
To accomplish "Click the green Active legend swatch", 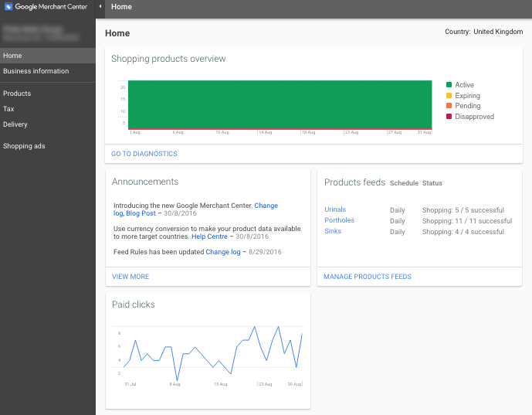I will pyautogui.click(x=449, y=85).
